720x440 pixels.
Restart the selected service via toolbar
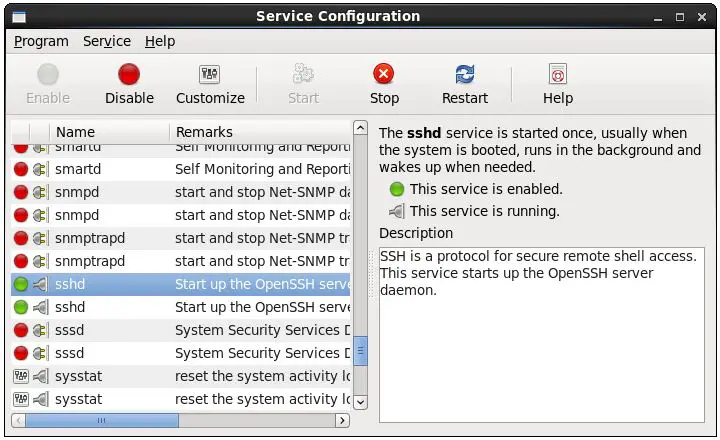[465, 74]
